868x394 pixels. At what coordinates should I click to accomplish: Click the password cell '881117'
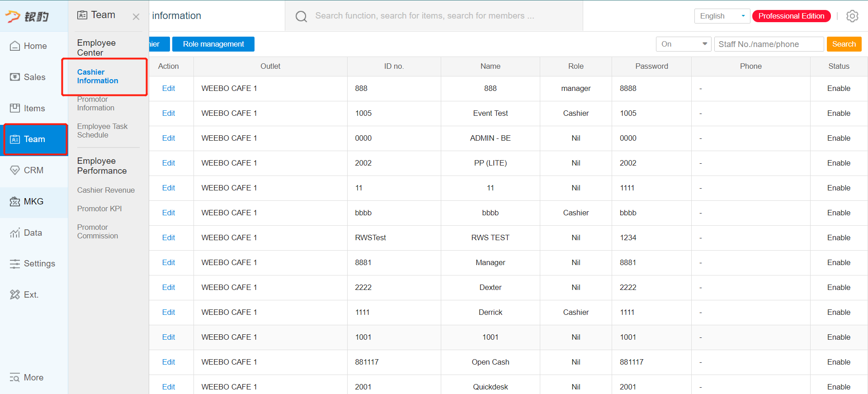tap(632, 362)
